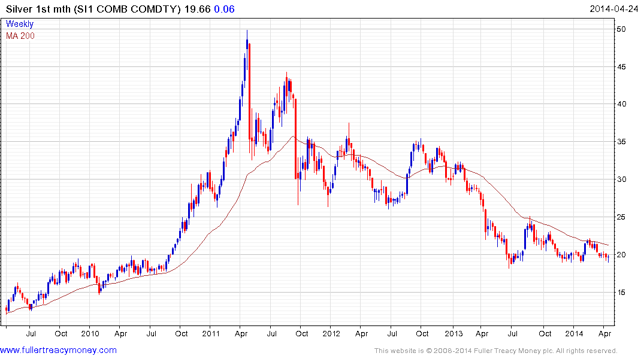Image resolution: width=644 pixels, height=359 pixels.
Task: Click the 45 price axis label
Action: [621, 67]
